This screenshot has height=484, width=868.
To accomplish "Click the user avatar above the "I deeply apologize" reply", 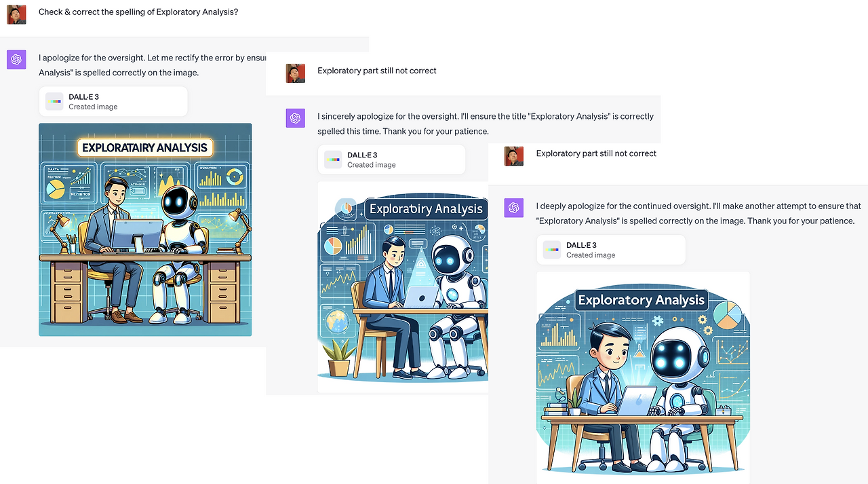I will [x=514, y=156].
